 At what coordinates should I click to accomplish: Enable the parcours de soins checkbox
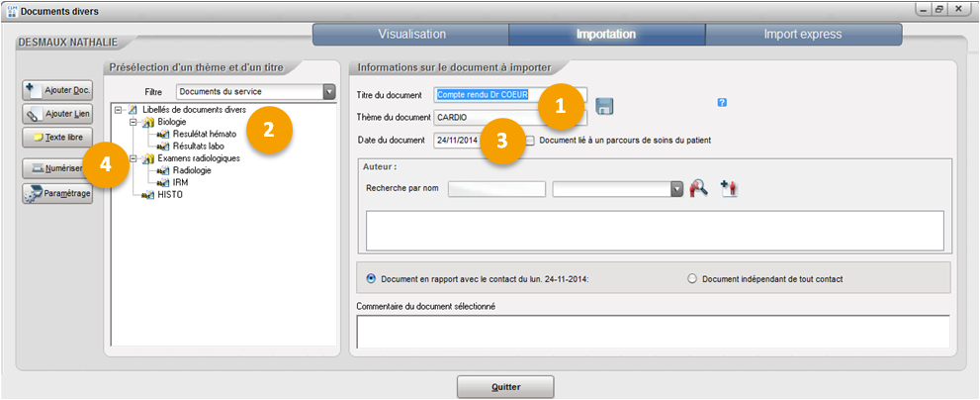pyautogui.click(x=531, y=141)
